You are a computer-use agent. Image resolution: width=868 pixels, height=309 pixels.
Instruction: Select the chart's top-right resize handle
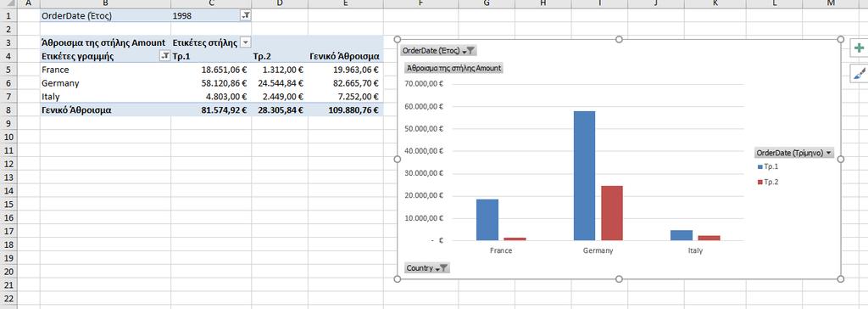pyautogui.click(x=841, y=39)
